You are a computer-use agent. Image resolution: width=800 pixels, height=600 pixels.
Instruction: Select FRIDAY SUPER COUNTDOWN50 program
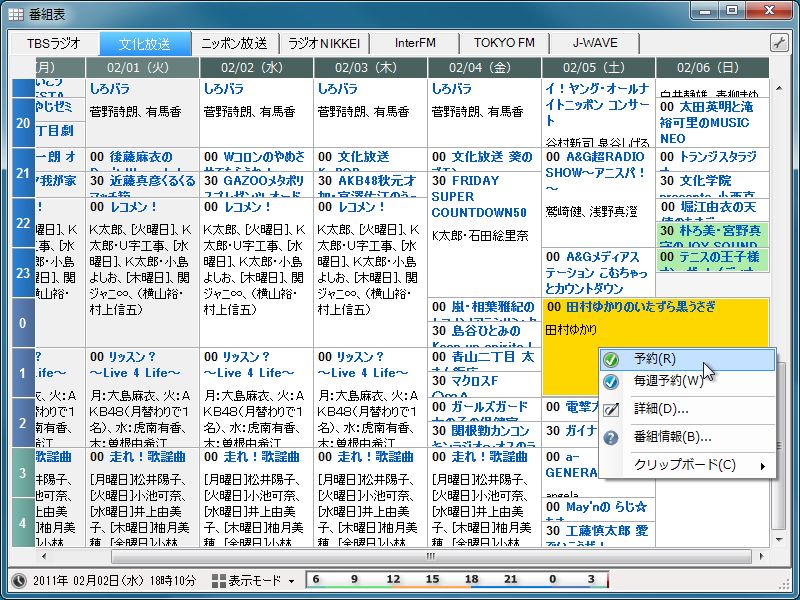(484, 235)
